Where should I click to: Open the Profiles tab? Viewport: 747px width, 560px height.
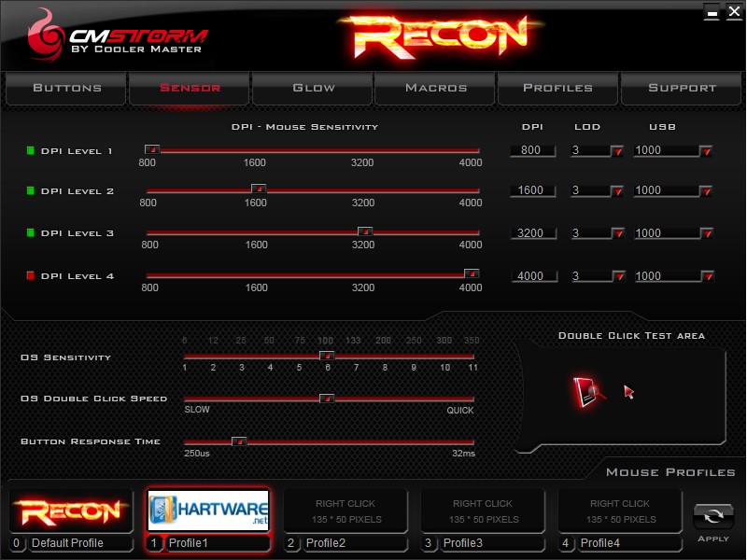click(557, 88)
